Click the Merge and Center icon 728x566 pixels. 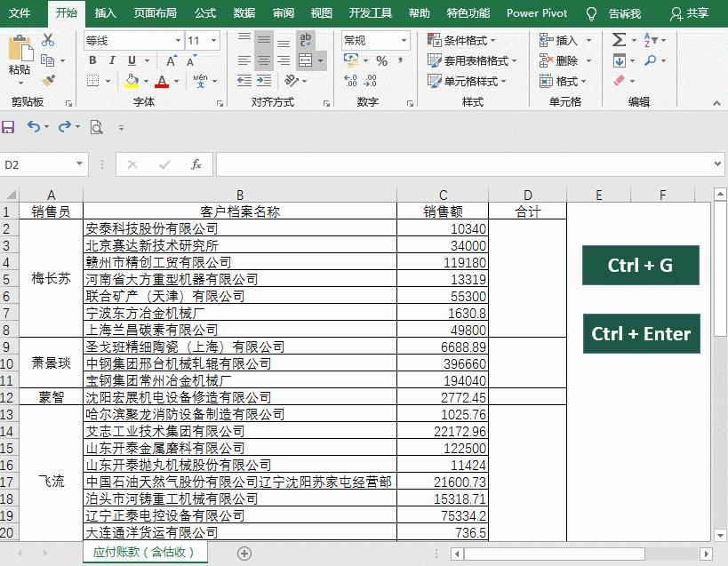coord(307,60)
